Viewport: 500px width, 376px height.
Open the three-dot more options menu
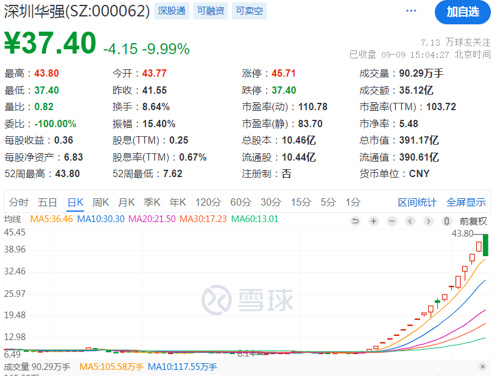coord(411,11)
